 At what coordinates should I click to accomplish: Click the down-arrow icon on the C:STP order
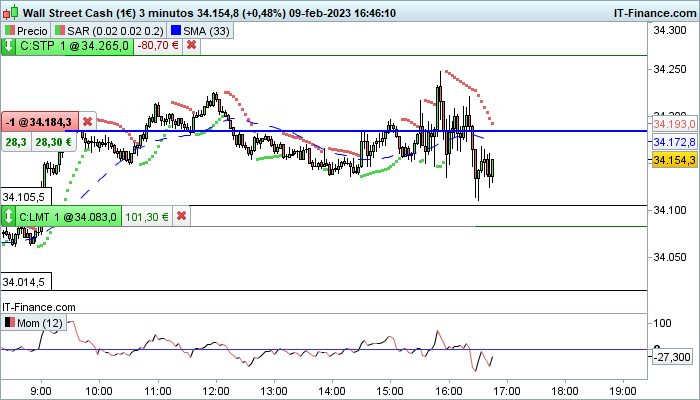[x=8, y=46]
